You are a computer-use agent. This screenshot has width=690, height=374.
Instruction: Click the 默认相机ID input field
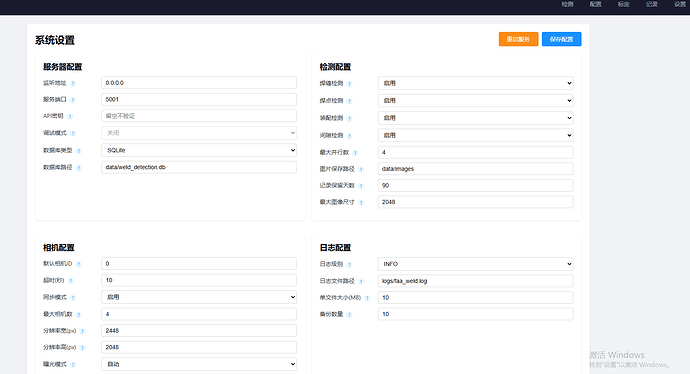[199, 264]
